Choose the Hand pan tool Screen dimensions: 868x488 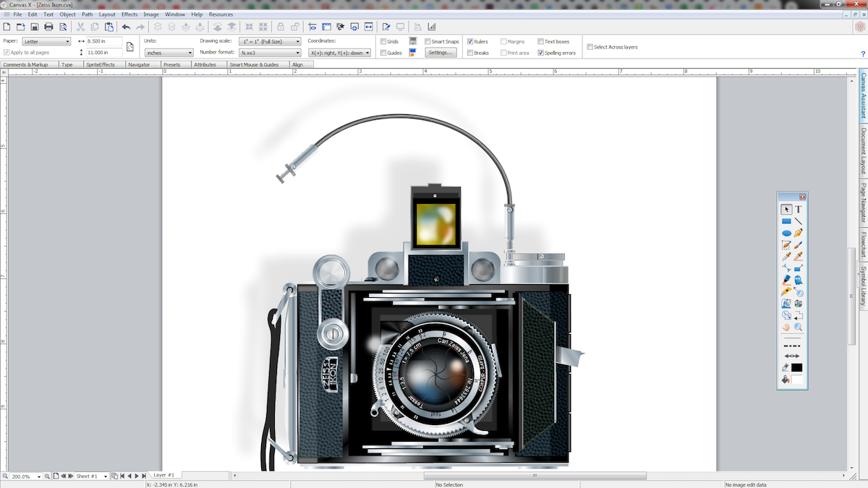click(x=786, y=327)
